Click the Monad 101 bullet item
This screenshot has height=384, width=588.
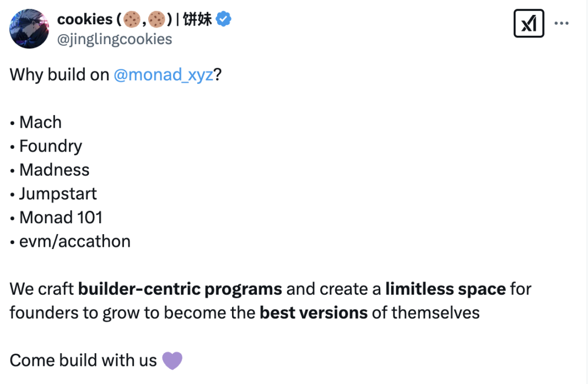tap(60, 217)
